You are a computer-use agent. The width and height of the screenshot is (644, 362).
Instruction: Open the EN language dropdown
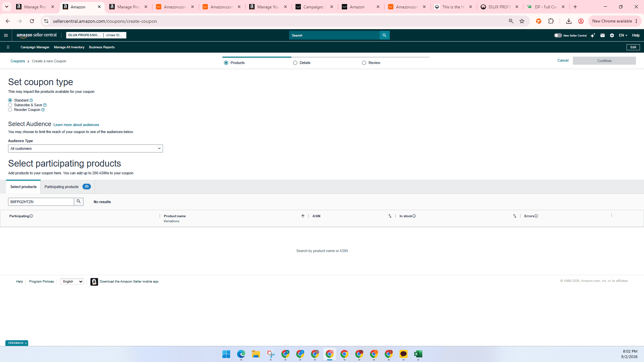[x=623, y=35]
